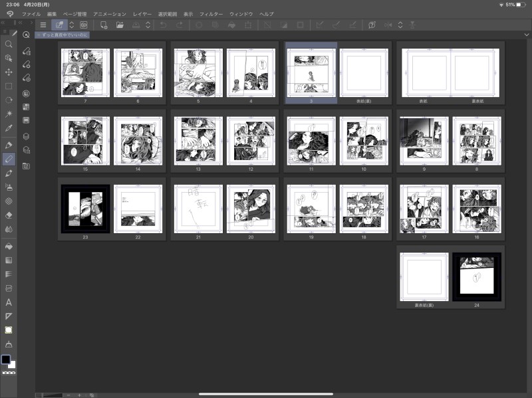Viewport: 532px width, 398px height.
Task: Select the rectangular Selection area tool
Action: [x=9, y=86]
